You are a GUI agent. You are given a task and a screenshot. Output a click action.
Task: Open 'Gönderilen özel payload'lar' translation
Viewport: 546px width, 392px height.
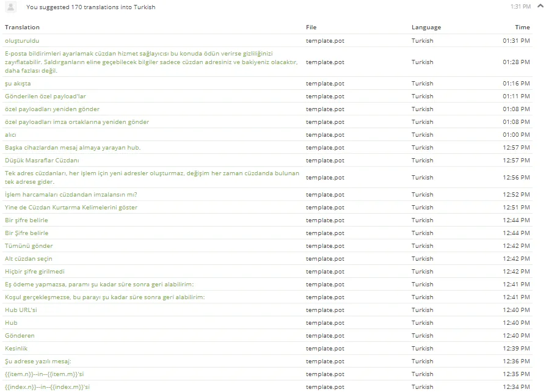click(45, 96)
